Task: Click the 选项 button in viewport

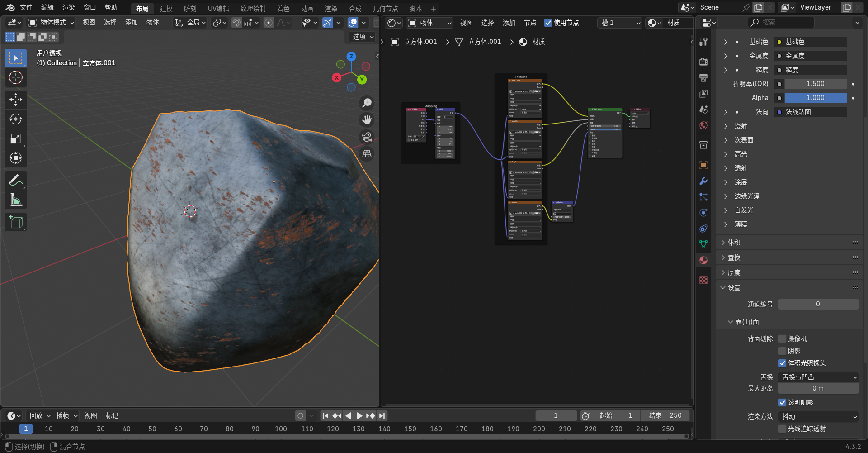Action: 363,37
